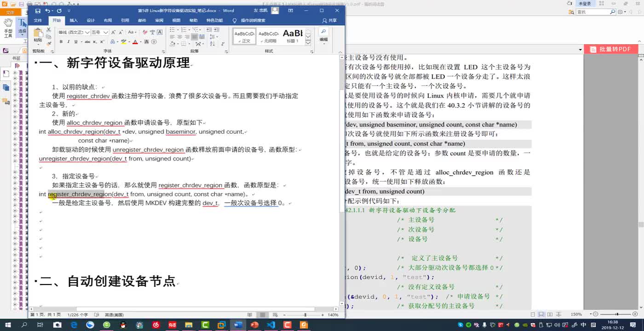644x331 pixels.
Task: Clear all formatting eraser icon
Action: (x=145, y=32)
